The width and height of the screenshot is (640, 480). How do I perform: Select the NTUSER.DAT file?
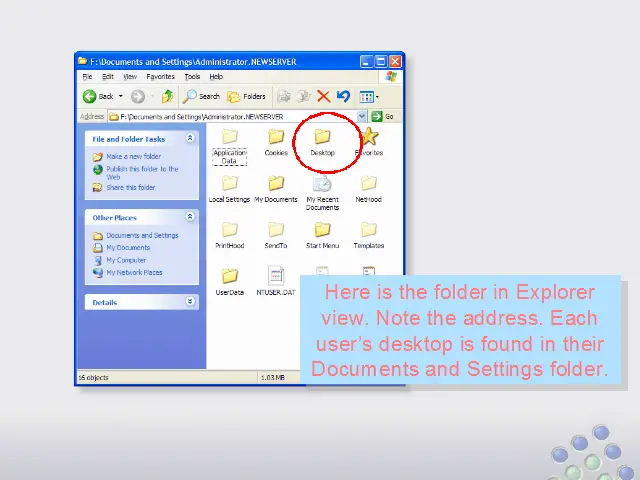pyautogui.click(x=276, y=280)
